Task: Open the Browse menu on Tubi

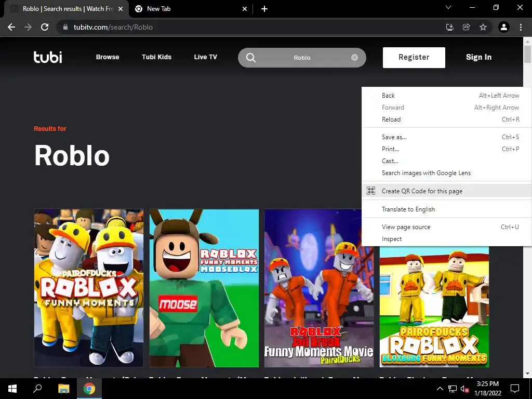Action: 108,57
